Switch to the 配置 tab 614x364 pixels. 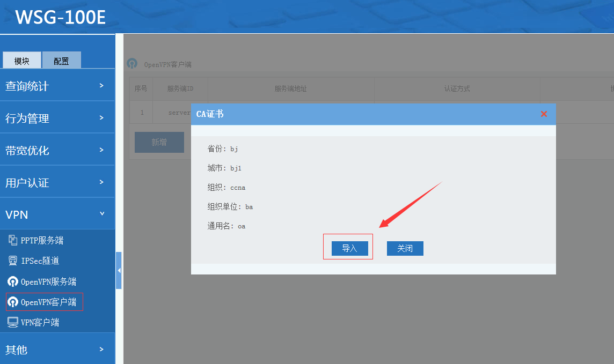[61, 61]
